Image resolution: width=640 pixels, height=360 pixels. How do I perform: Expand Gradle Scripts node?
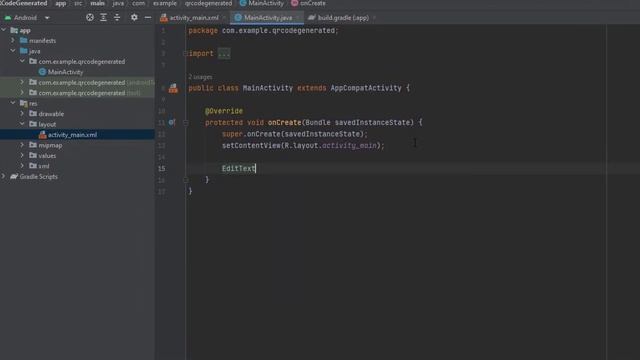pyautogui.click(x=4, y=176)
